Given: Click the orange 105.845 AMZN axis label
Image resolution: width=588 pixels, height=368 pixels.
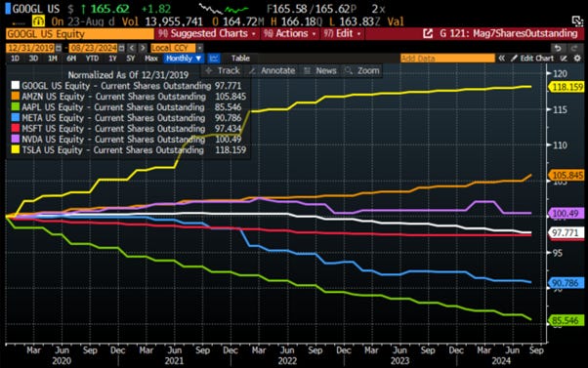Looking at the screenshot, I should (x=567, y=175).
